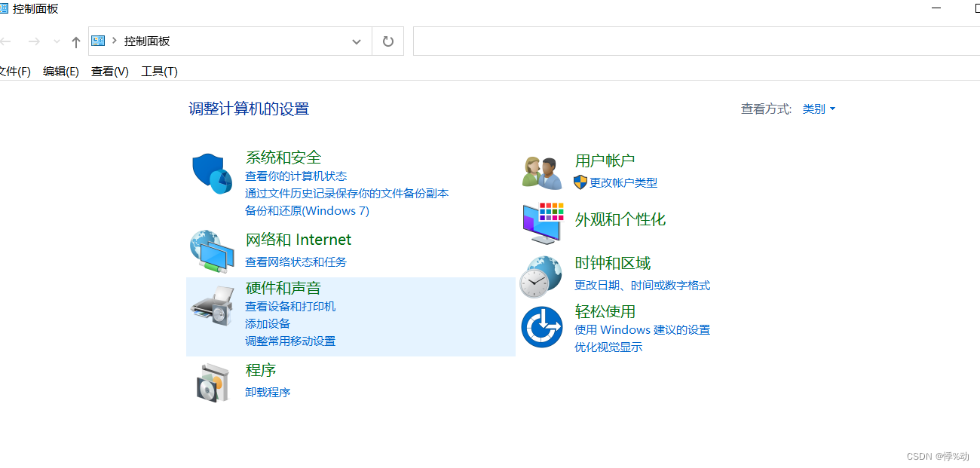Open the Hardware and Sound printer icon
The image size is (980, 468).
point(212,305)
